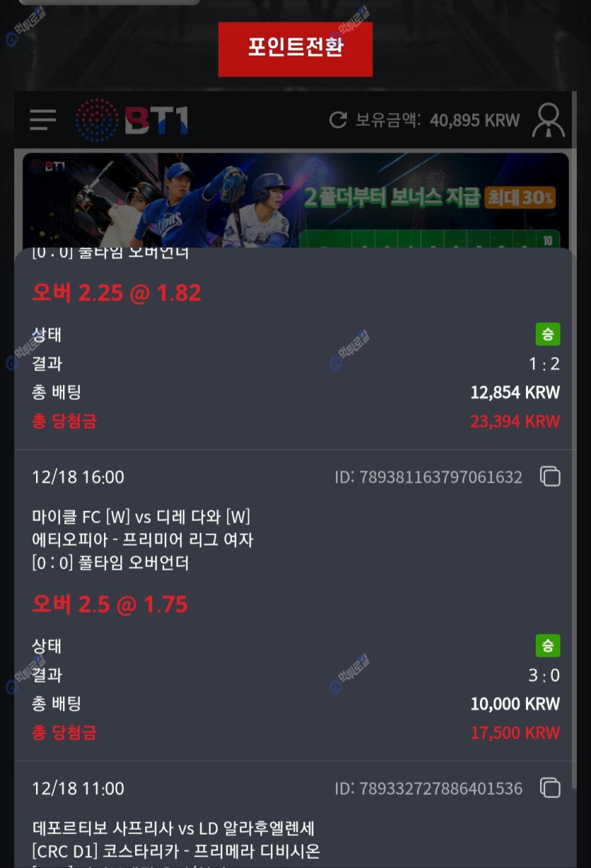591x868 pixels.
Task: Select the 오버 2.5 @ 1.75 pick
Action: (110, 605)
